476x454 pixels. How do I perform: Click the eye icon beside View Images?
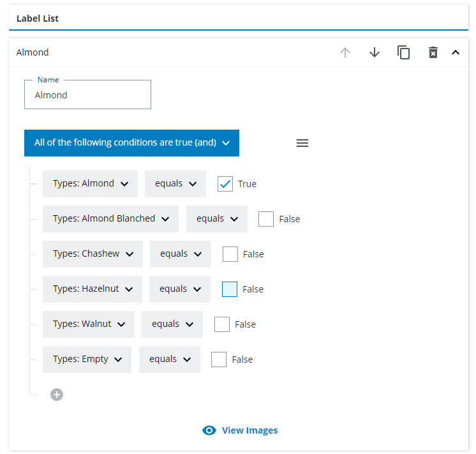click(209, 430)
